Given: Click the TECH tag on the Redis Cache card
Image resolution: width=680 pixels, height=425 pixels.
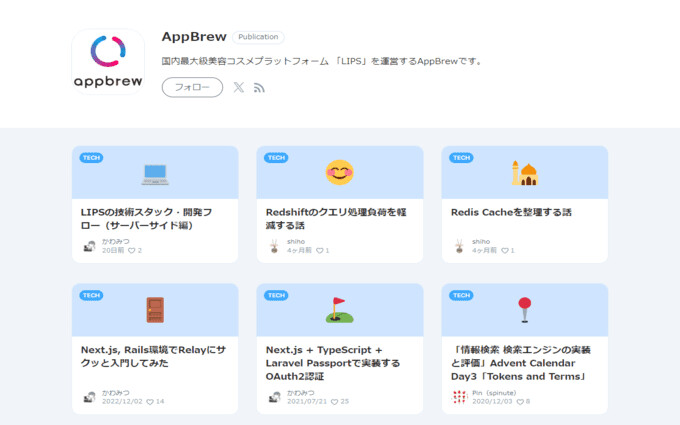Looking at the screenshot, I should click(x=461, y=157).
